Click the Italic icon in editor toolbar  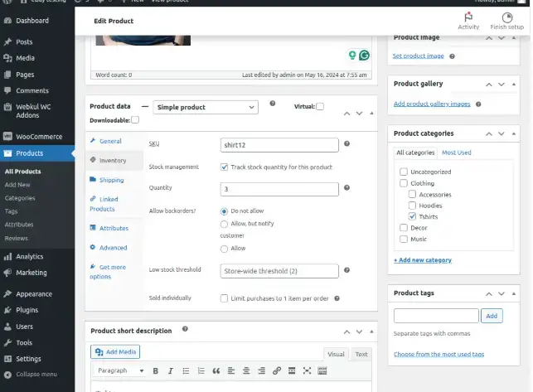pyautogui.click(x=170, y=370)
